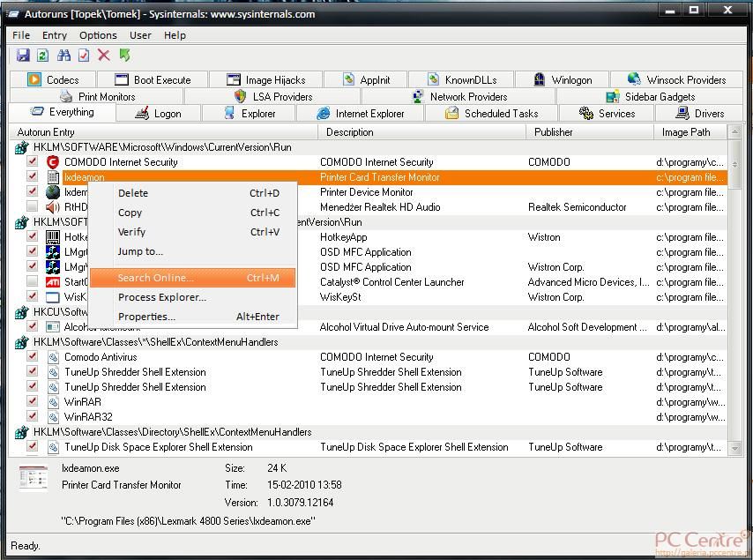Image resolution: width=753 pixels, height=560 pixels.
Task: Click the green Jump to arrow icon
Action: 125,56
